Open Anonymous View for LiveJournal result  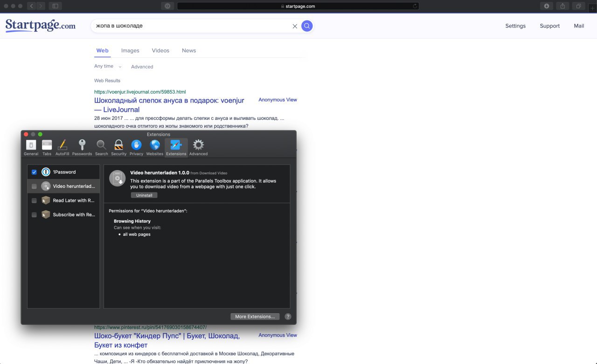pyautogui.click(x=278, y=100)
